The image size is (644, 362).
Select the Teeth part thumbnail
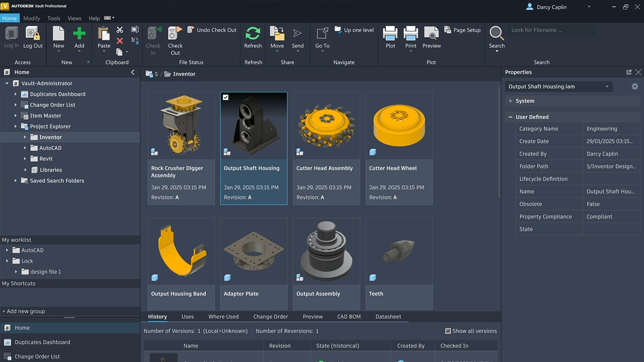(x=399, y=251)
